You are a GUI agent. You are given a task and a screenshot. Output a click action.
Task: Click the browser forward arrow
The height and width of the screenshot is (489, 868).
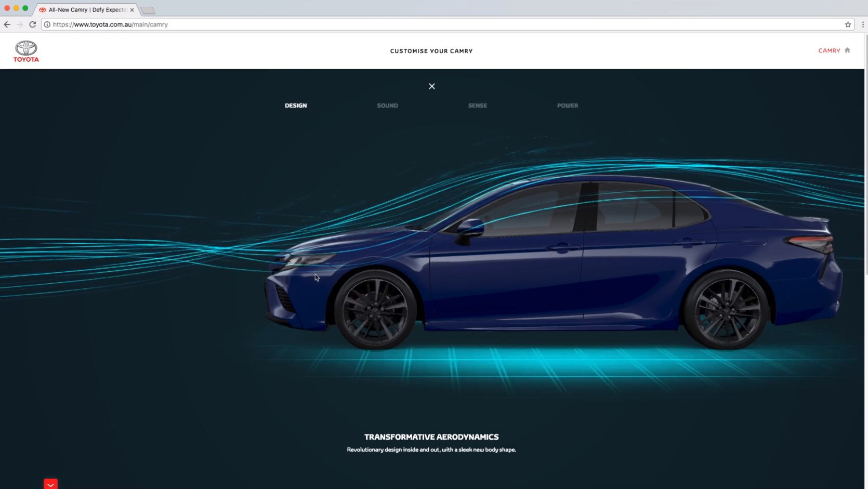20,24
